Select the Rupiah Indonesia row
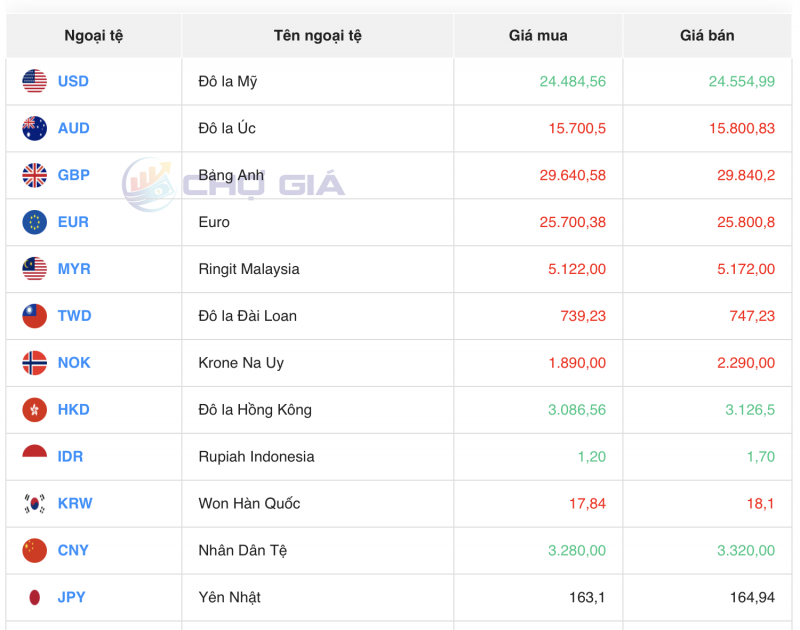The width and height of the screenshot is (800, 630). 400,456
